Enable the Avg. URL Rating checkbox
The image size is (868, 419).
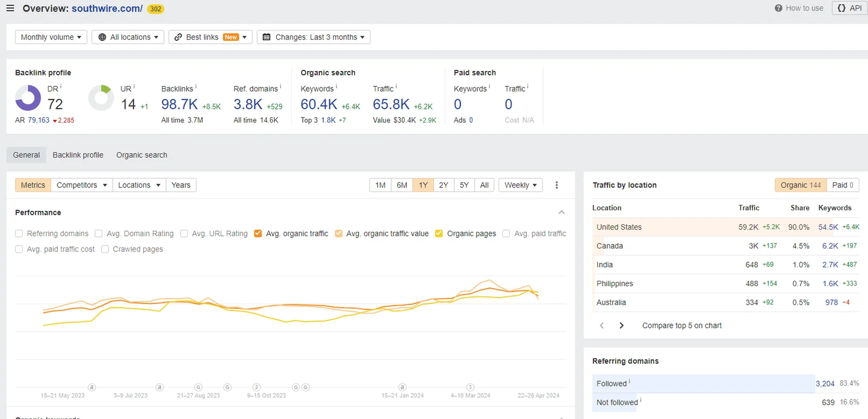point(184,234)
